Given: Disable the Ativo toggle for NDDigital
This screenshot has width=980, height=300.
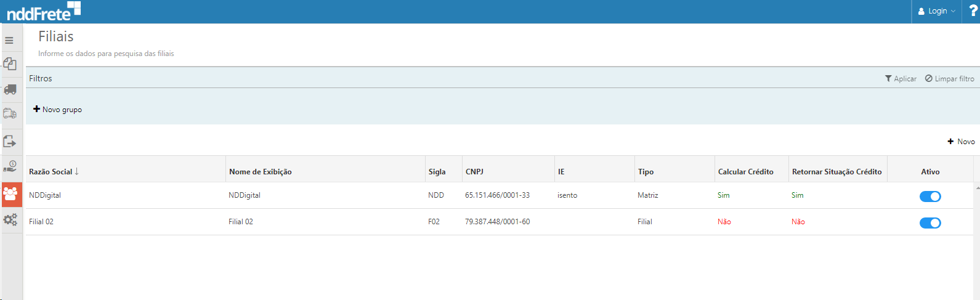Looking at the screenshot, I should pyautogui.click(x=930, y=197).
